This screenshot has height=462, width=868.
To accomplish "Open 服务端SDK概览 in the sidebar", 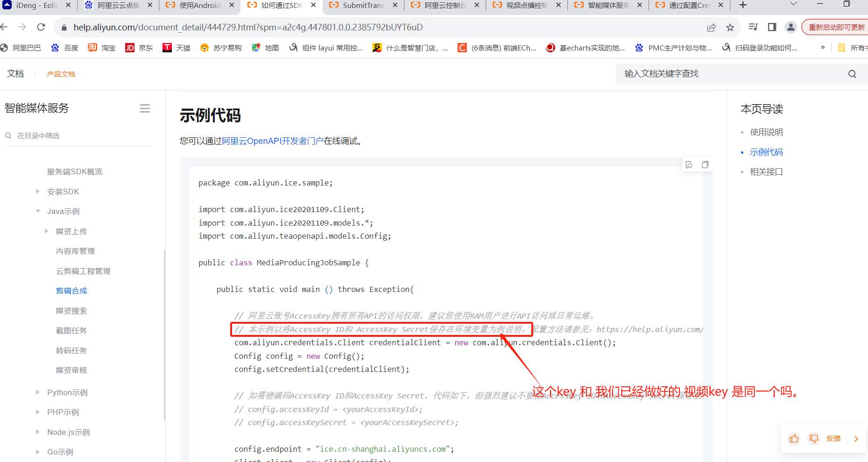I will point(75,171).
